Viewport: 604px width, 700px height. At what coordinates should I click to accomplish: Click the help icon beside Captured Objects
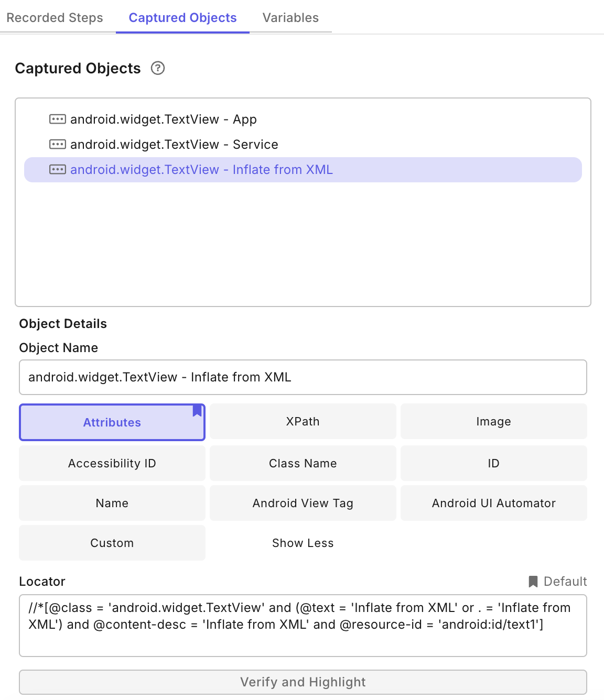tap(158, 68)
